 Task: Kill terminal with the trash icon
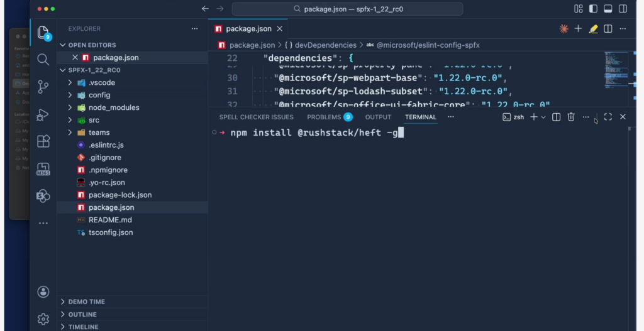(x=571, y=117)
